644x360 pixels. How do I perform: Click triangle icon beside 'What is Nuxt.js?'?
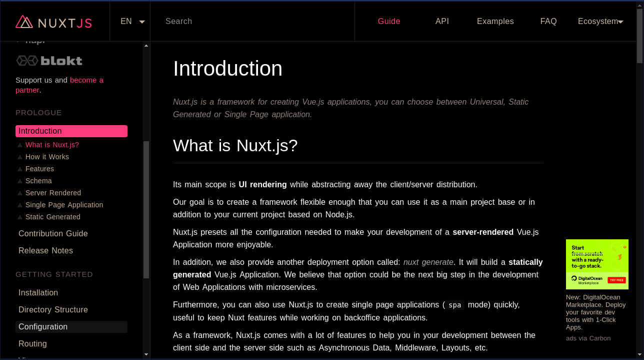(20, 145)
